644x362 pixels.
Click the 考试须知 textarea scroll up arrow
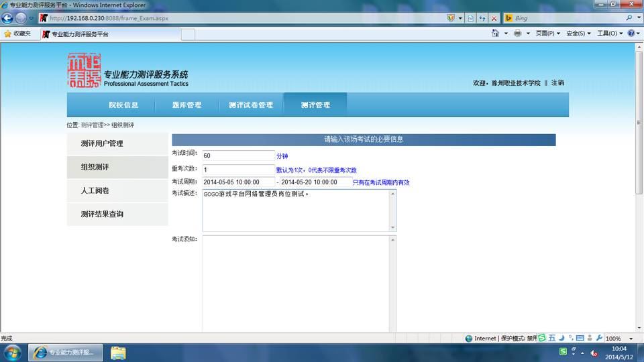pyautogui.click(x=392, y=240)
